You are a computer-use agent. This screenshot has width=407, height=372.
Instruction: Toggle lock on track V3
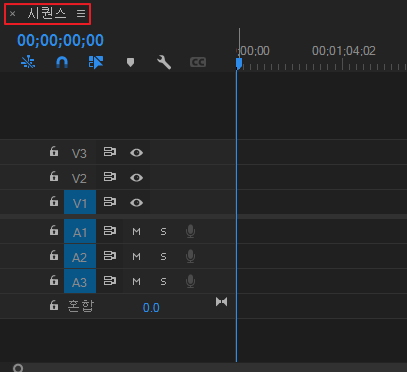pyautogui.click(x=54, y=152)
